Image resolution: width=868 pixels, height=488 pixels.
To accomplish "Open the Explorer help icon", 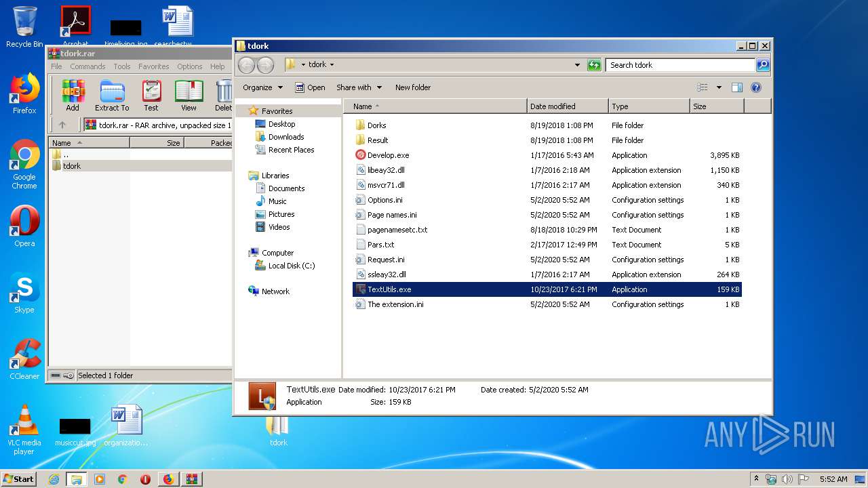I will coord(756,87).
